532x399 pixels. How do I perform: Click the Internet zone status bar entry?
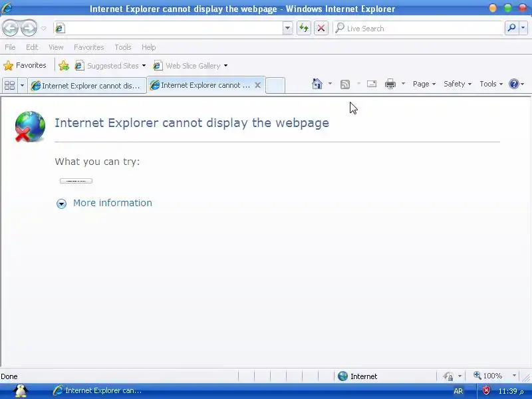(358, 376)
